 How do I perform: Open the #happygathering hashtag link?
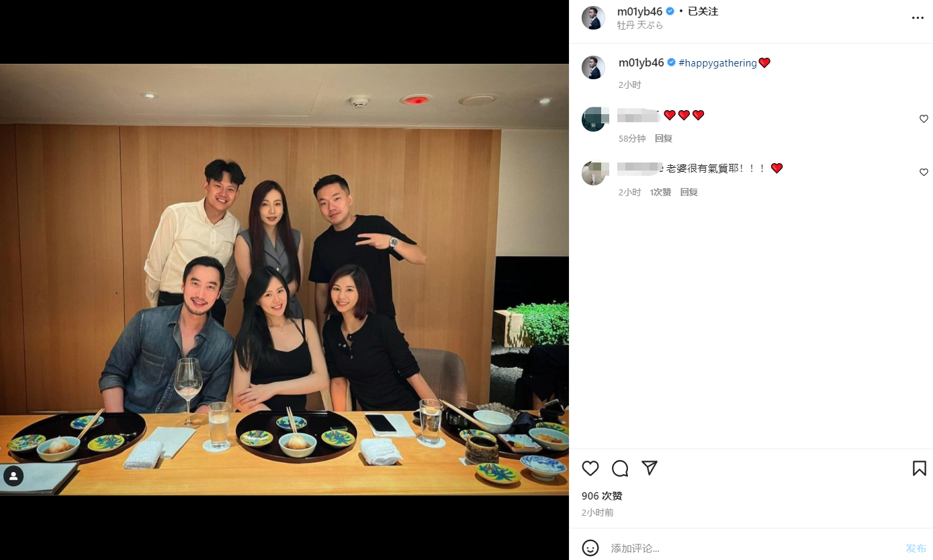pyautogui.click(x=717, y=62)
